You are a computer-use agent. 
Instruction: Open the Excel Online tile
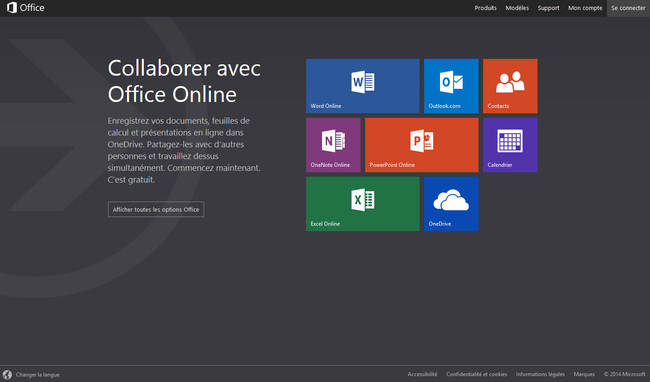(363, 204)
